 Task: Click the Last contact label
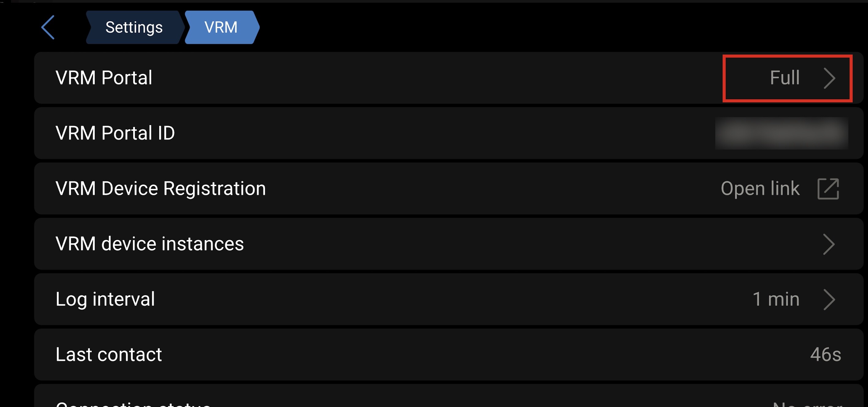point(109,355)
